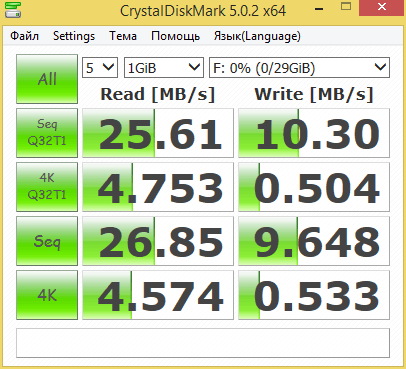Close the CrystalDiskMark window
This screenshot has height=369, width=406.
[382, 7]
